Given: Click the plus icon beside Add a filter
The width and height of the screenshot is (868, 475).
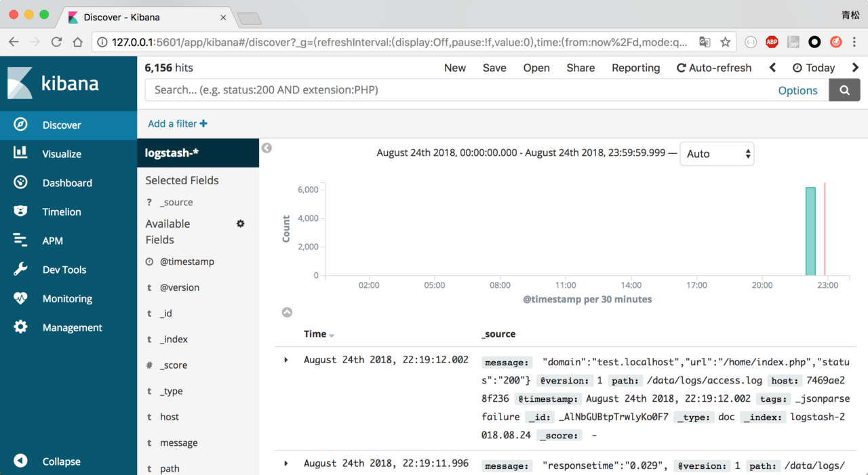Looking at the screenshot, I should pyautogui.click(x=203, y=123).
